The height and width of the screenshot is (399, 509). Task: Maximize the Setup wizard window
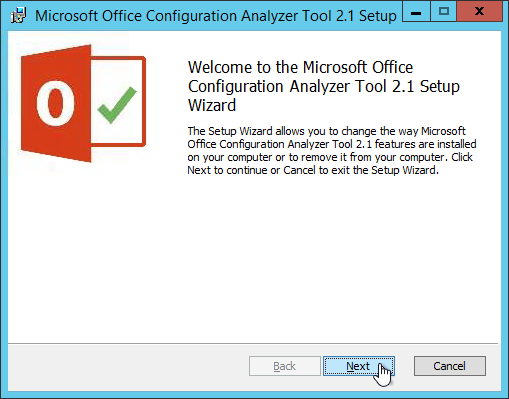pos(444,12)
